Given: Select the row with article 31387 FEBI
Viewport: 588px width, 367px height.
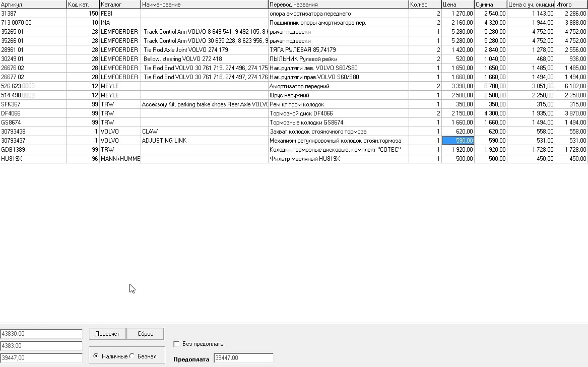Looking at the screenshot, I should point(151,13).
